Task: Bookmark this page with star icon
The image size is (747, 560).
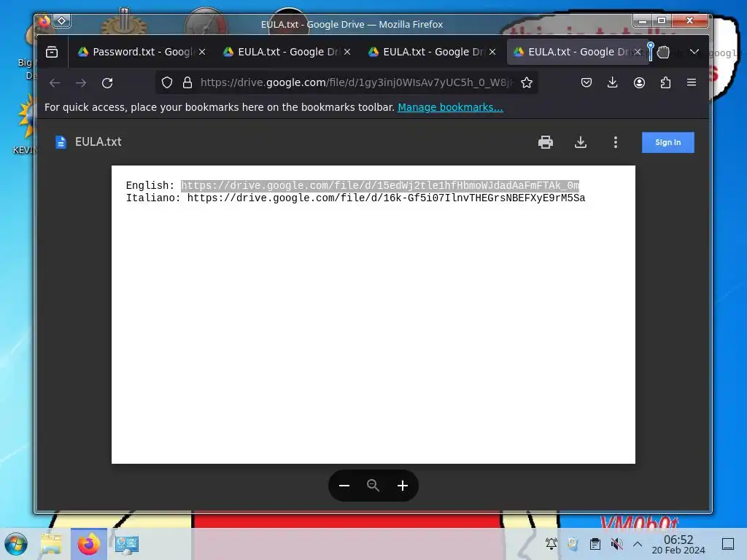Action: pos(527,83)
